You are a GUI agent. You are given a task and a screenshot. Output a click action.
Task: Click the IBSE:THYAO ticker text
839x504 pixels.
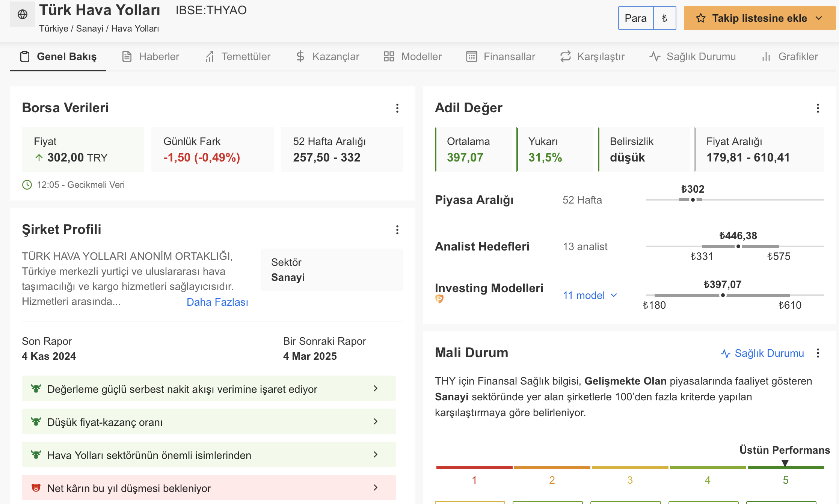[211, 10]
